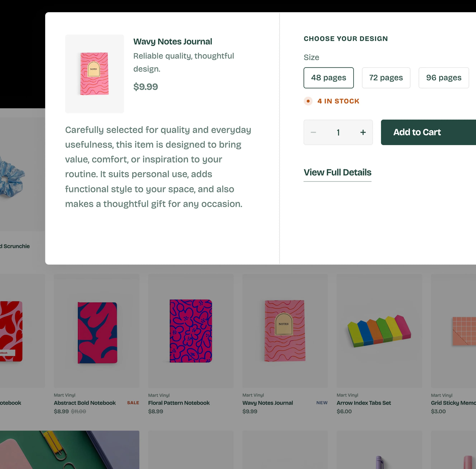
Task: Click the Wavy Notes Journal modal title
Action: pyautogui.click(x=173, y=42)
